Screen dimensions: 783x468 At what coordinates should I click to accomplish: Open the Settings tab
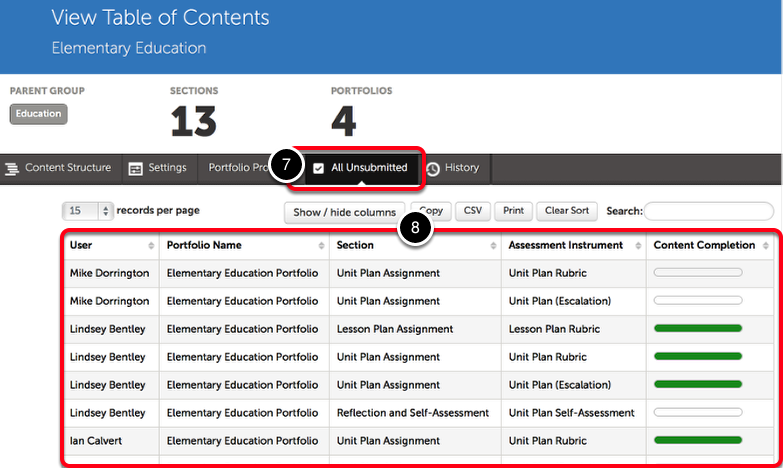point(160,169)
